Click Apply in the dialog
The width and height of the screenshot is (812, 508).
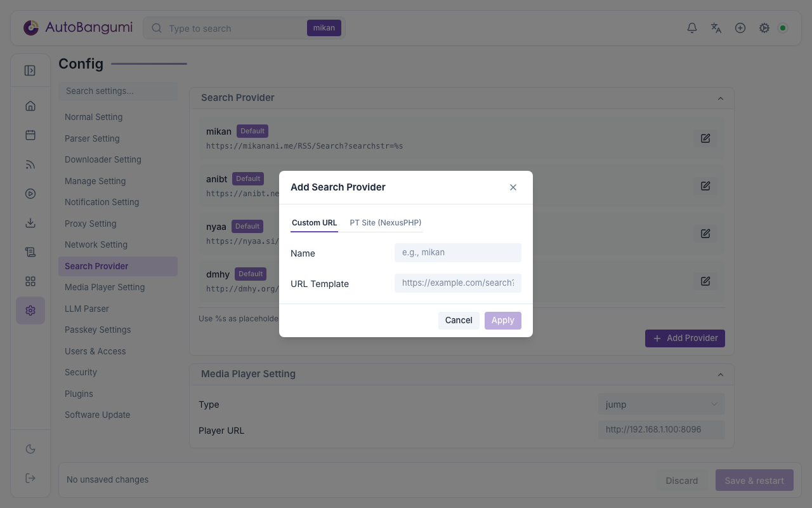click(x=503, y=321)
